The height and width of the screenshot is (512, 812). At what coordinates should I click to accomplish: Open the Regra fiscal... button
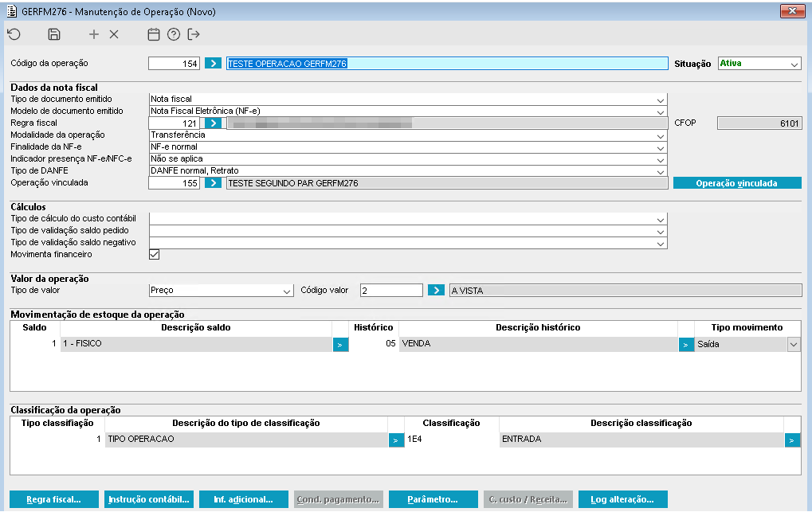pyautogui.click(x=54, y=499)
